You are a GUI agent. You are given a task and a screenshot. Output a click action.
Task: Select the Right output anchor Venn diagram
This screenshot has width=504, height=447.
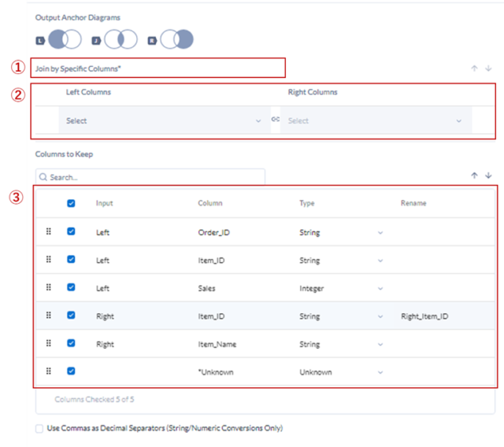coord(176,39)
